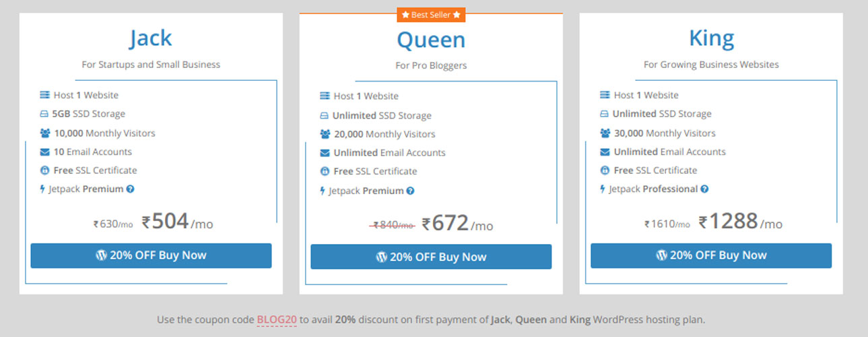This screenshot has width=868, height=337.
Task: Click the storage drive icon beside 5GB SSD Storage
Action: 44,114
